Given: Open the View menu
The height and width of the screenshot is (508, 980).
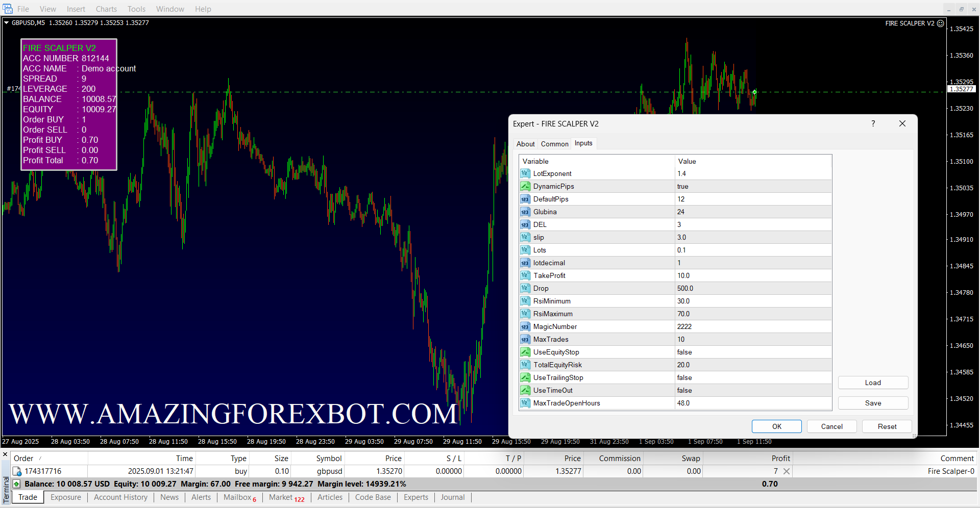Looking at the screenshot, I should (48, 9).
